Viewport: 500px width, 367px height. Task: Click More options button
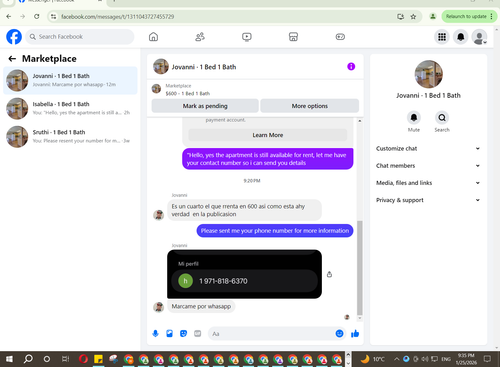(x=310, y=106)
